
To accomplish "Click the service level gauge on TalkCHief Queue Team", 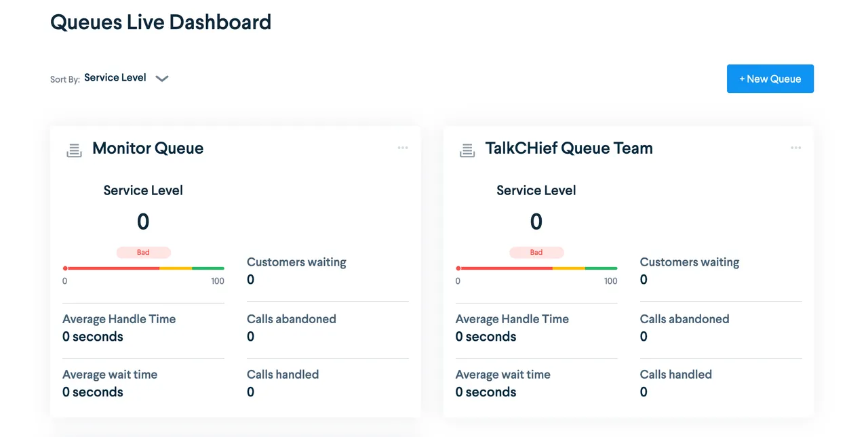I will 536,268.
